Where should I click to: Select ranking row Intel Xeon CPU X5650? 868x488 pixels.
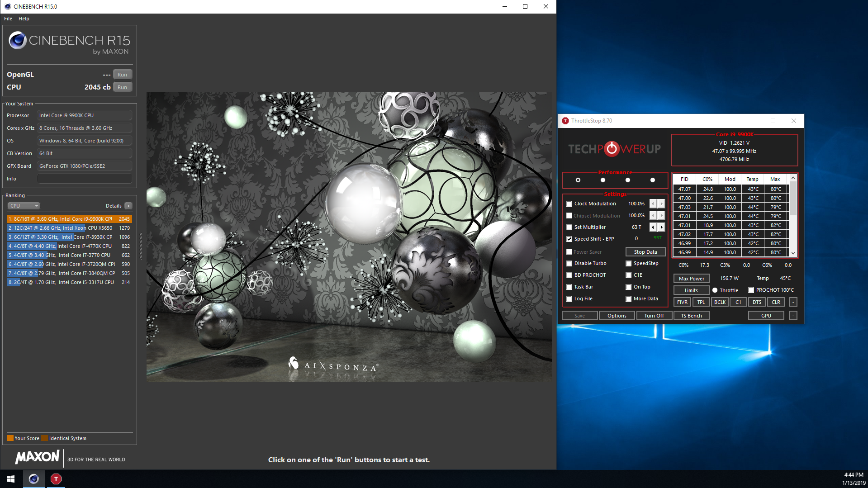pos(69,228)
